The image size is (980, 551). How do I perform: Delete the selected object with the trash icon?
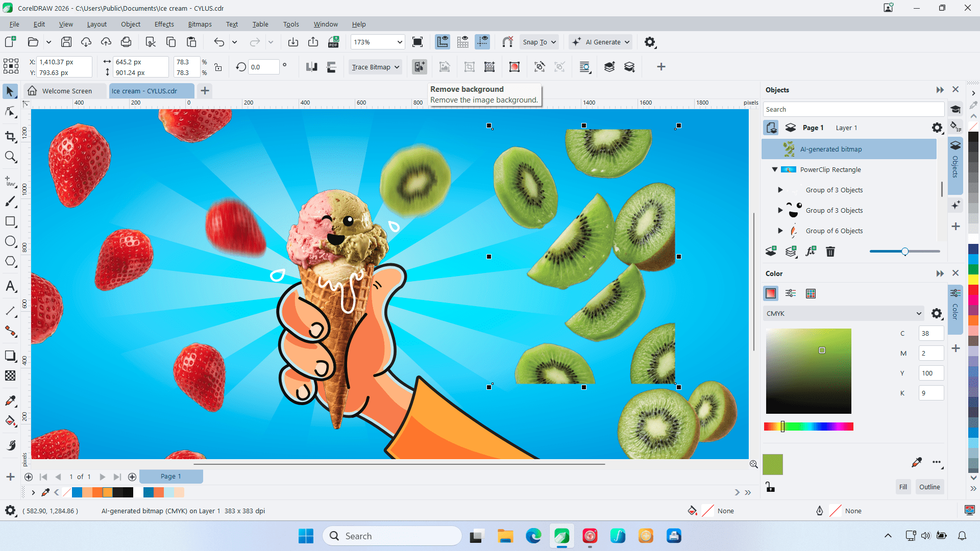pyautogui.click(x=830, y=252)
